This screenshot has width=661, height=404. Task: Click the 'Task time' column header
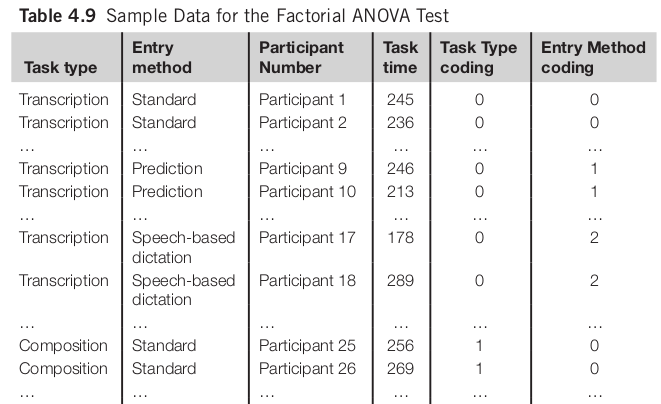click(x=401, y=58)
